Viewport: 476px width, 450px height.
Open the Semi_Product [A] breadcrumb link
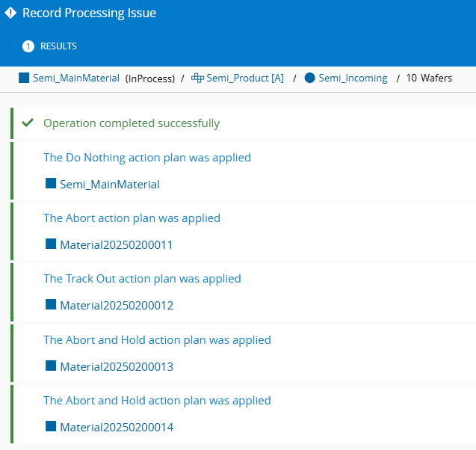tap(245, 78)
